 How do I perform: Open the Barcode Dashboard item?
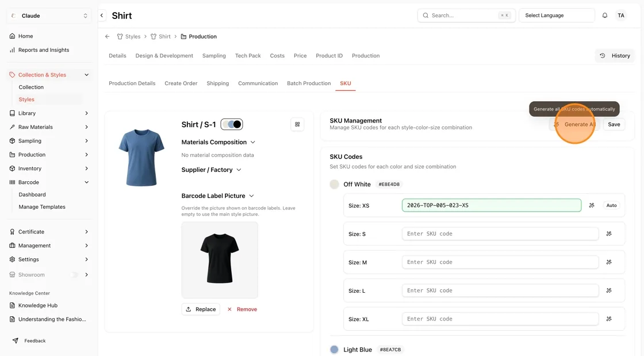tap(32, 194)
